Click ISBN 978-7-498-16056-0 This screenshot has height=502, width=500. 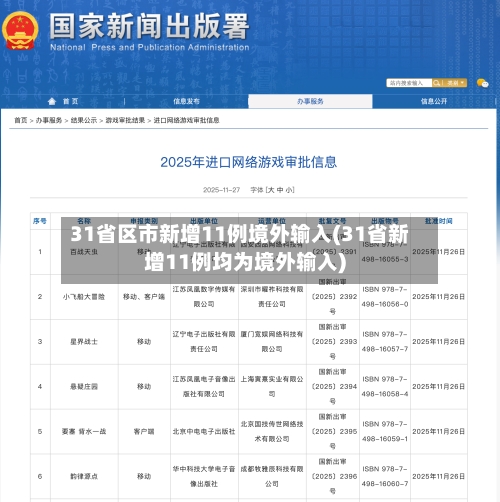click(x=385, y=297)
